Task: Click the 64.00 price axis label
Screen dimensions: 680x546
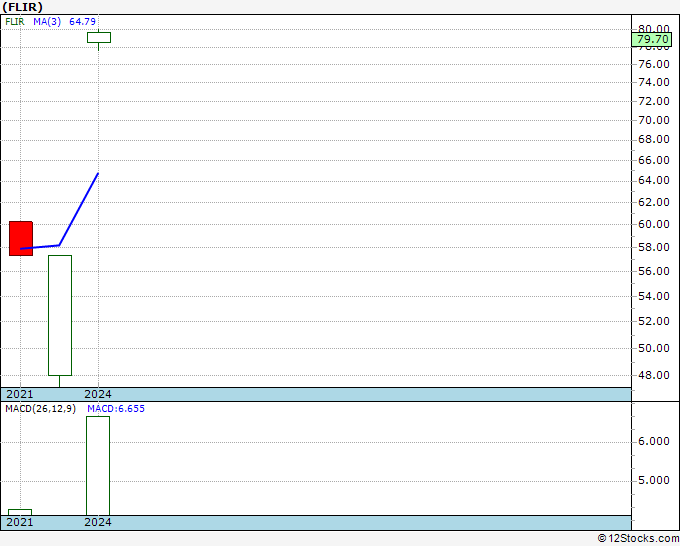Action: [654, 180]
